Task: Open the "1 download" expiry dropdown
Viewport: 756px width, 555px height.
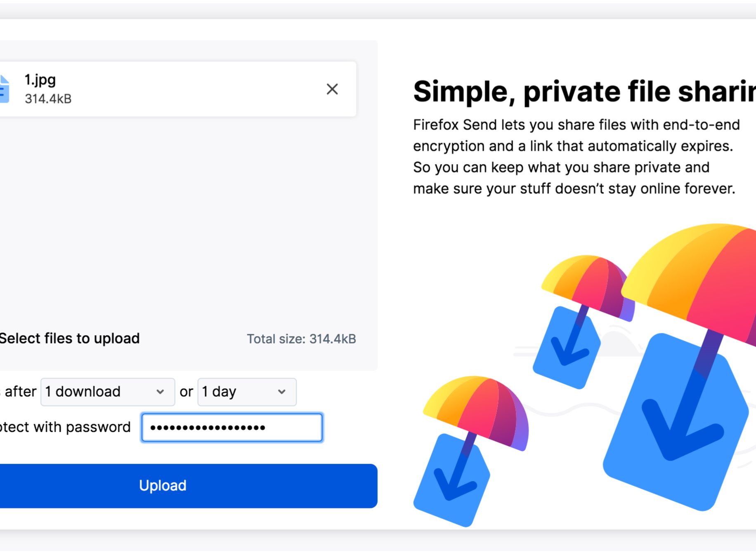Action: pos(108,392)
